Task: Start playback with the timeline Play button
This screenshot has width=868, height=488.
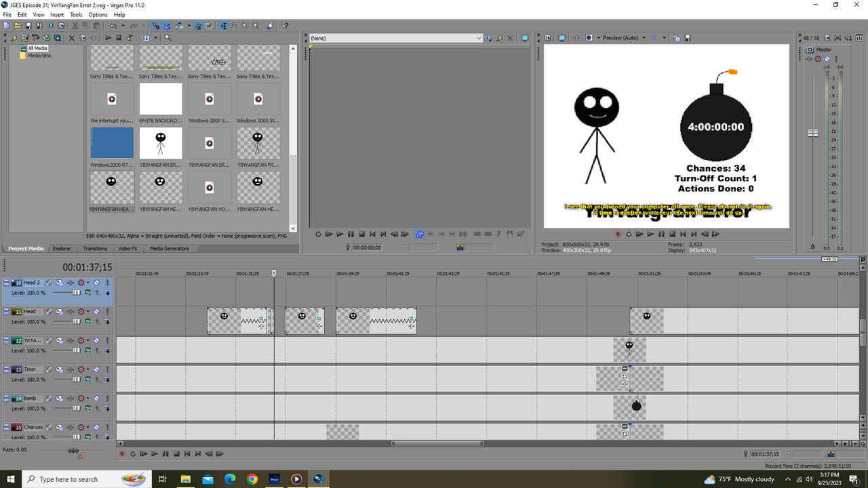Action: coord(154,453)
